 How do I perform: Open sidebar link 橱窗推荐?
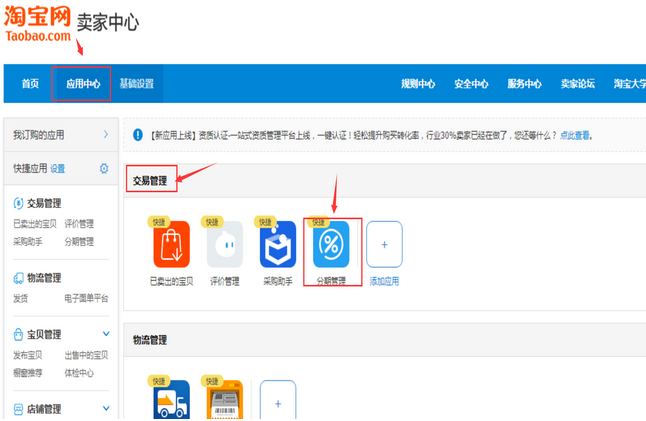[28, 373]
